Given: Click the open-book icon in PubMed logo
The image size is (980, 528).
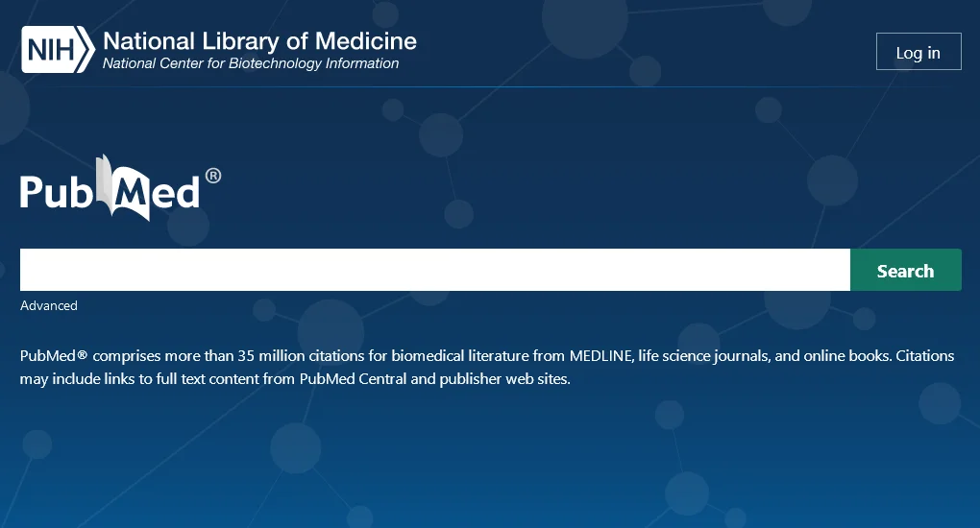Looking at the screenshot, I should [x=125, y=189].
